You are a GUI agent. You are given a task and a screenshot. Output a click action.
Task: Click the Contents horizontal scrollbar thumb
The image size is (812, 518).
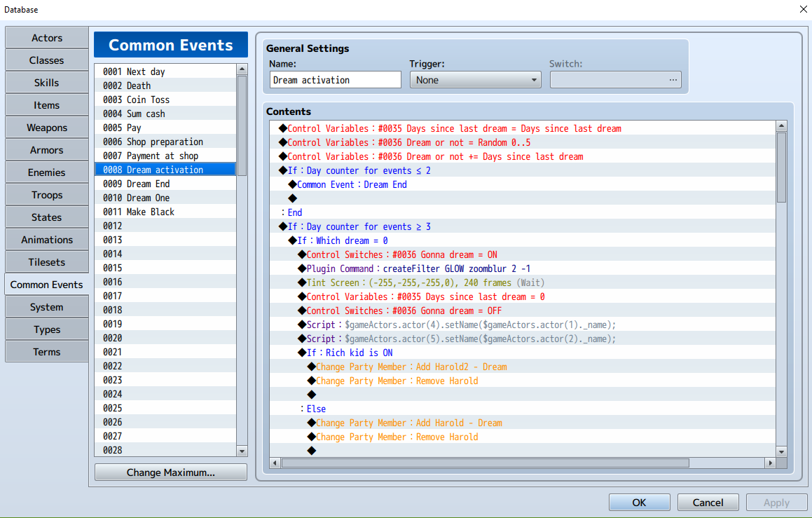point(486,463)
